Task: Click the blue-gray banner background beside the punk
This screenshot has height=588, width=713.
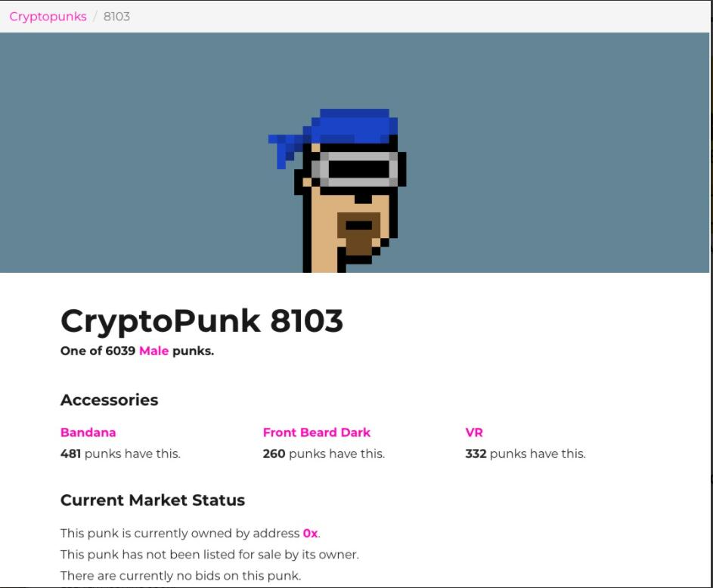Action: tap(136, 152)
